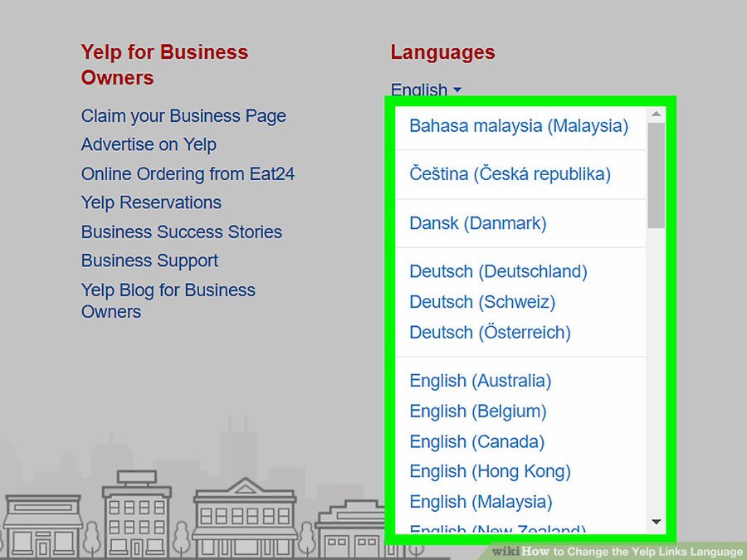The image size is (747, 560).
Task: Visit Yelp Blog for Business Owners
Action: (x=168, y=300)
